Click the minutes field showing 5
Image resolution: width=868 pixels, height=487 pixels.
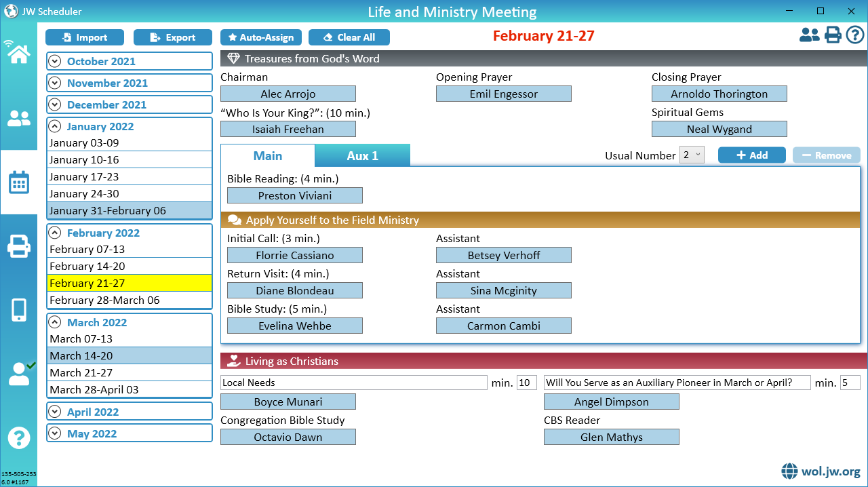click(850, 383)
